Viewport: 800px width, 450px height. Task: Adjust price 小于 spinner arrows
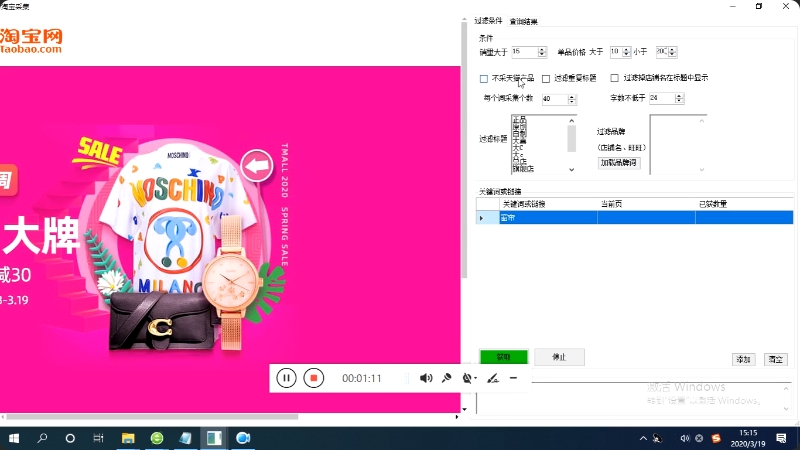(672, 52)
